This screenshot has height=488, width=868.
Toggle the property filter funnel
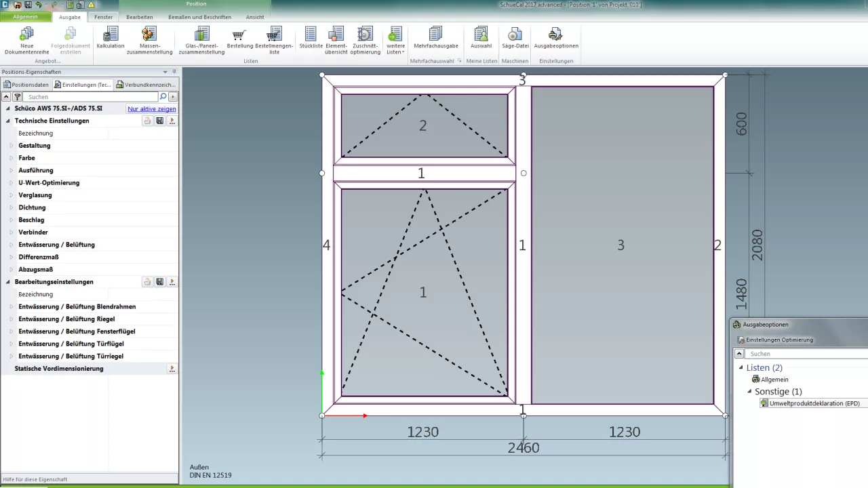[x=16, y=96]
